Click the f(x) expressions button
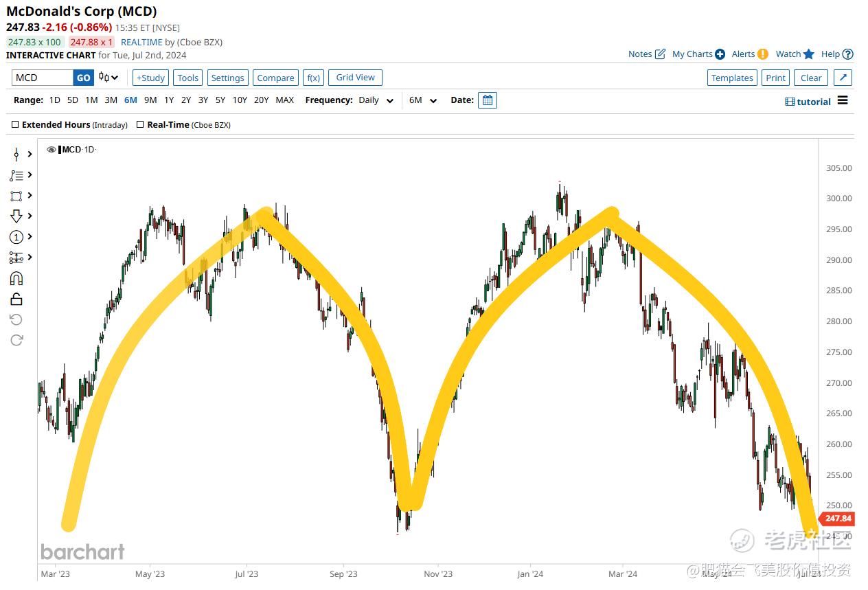Screen dimensions: 868x590 314,78
